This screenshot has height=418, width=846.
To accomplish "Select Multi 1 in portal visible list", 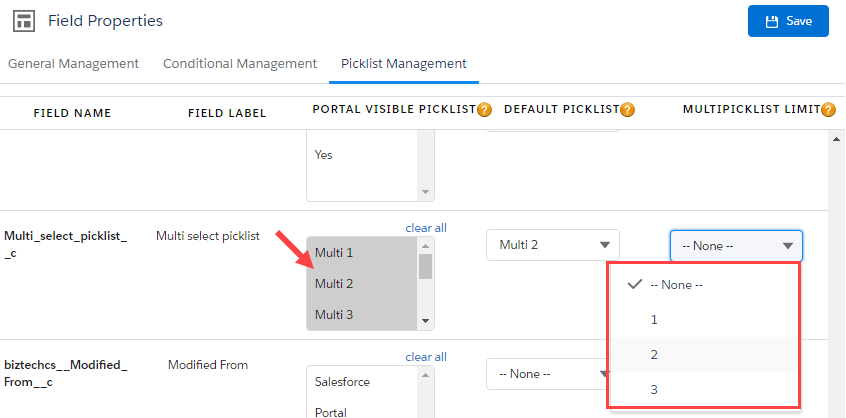I will [x=334, y=253].
